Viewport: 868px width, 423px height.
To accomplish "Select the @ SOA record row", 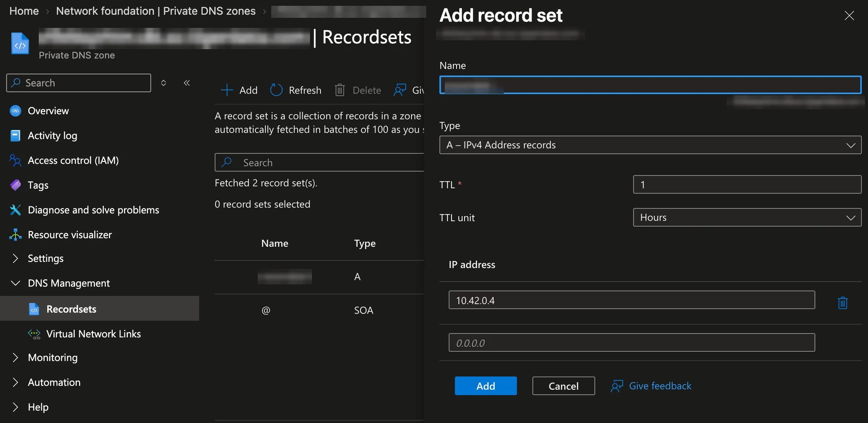I will point(319,310).
